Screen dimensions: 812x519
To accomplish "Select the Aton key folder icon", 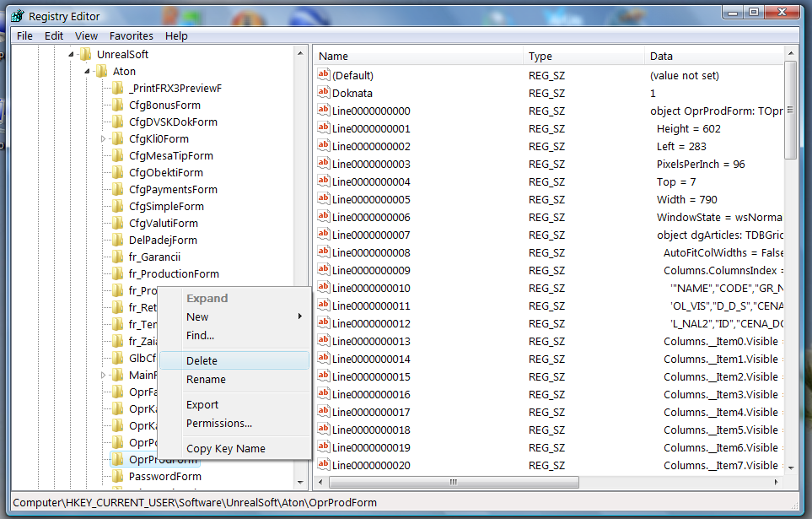I will (x=99, y=71).
